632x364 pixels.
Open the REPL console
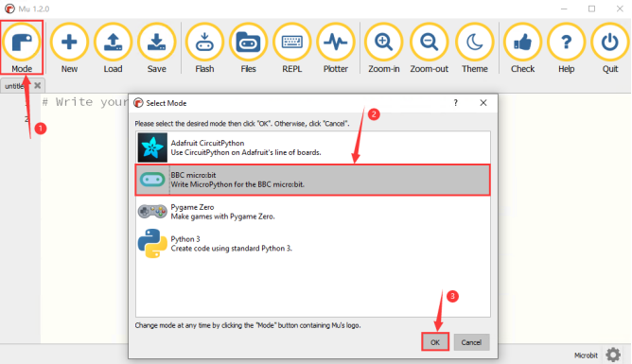pyautogui.click(x=291, y=47)
